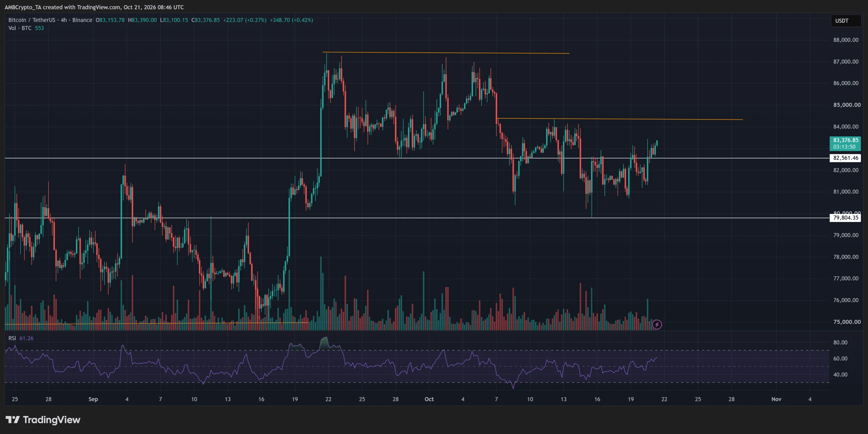The width and height of the screenshot is (868, 434).
Task: Click the 84,000.00 price axis label
Action: (846, 127)
